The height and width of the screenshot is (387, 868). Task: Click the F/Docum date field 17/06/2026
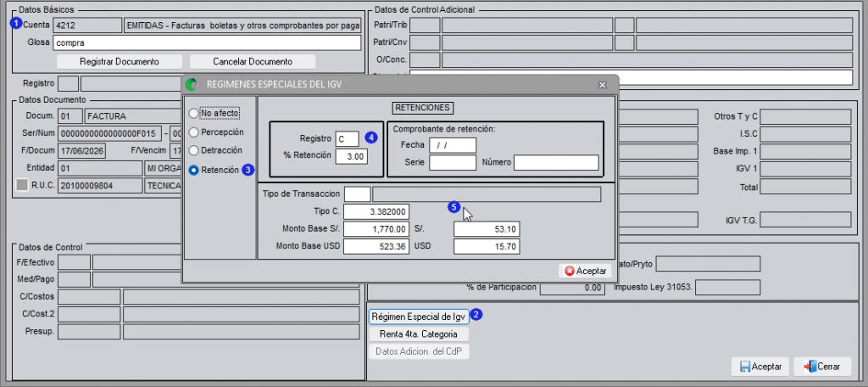point(81,151)
